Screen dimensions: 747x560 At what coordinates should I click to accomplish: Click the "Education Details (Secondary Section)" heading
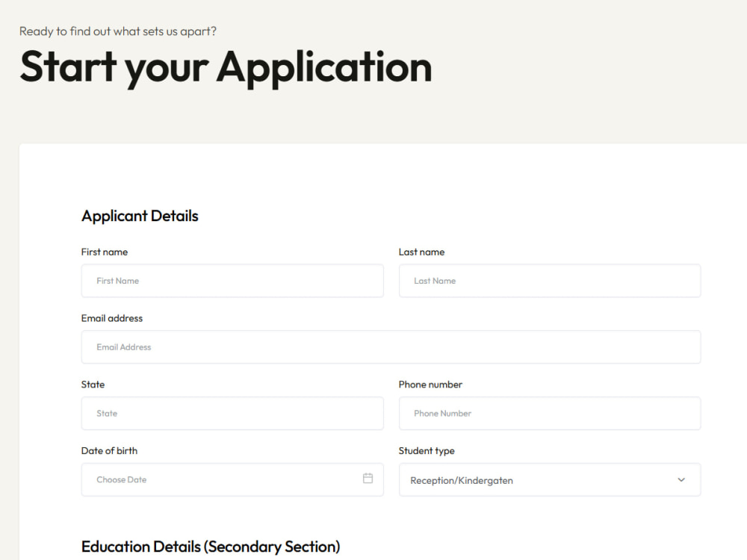click(211, 547)
